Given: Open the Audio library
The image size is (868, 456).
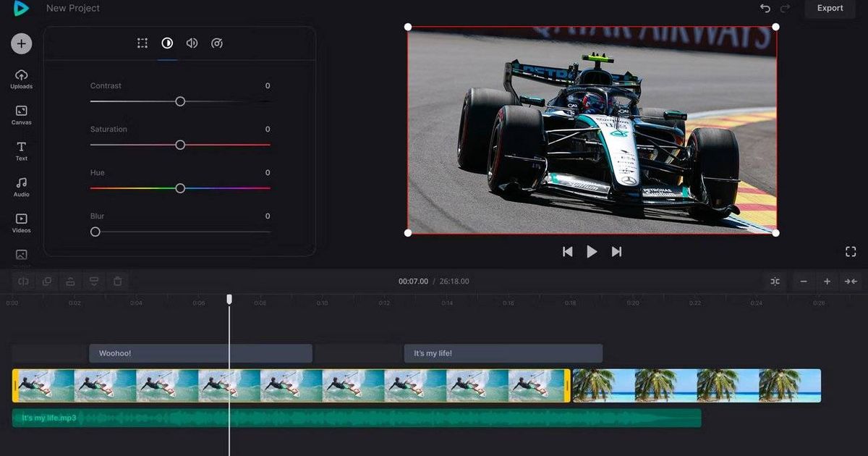Looking at the screenshot, I should point(21,187).
